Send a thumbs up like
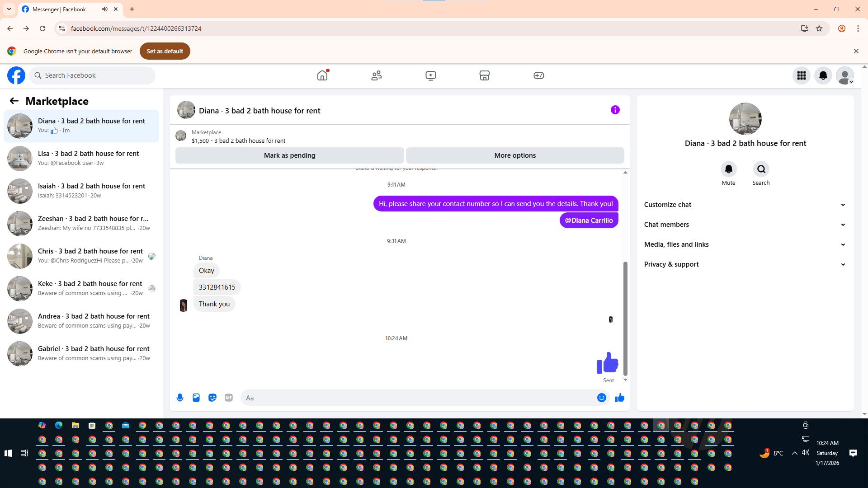Viewport: 868px width, 488px height. (619, 398)
